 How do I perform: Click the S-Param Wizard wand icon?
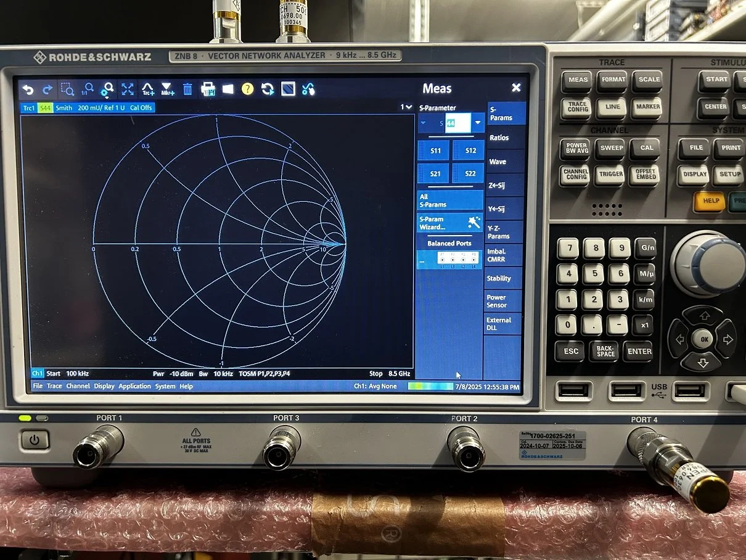coord(473,221)
